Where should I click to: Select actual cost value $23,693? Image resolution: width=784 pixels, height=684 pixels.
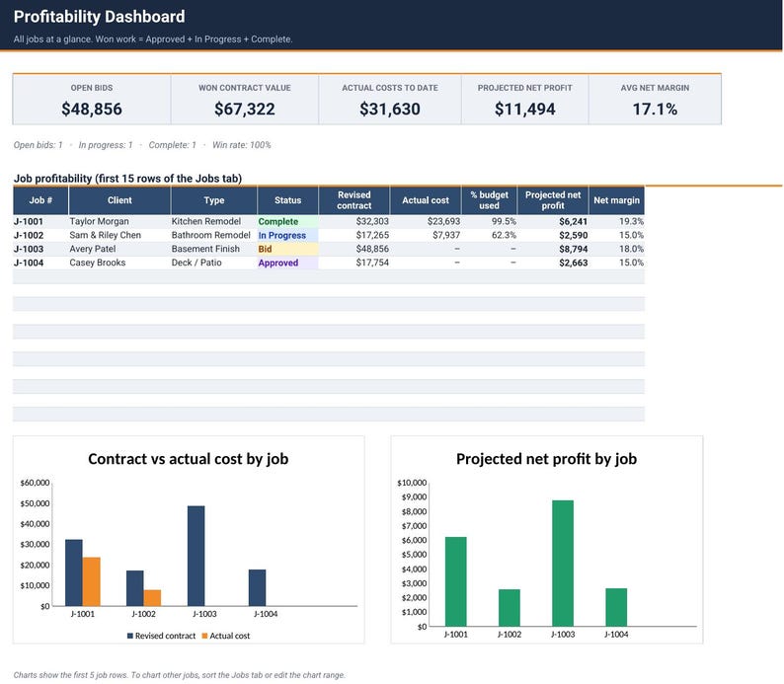[443, 221]
